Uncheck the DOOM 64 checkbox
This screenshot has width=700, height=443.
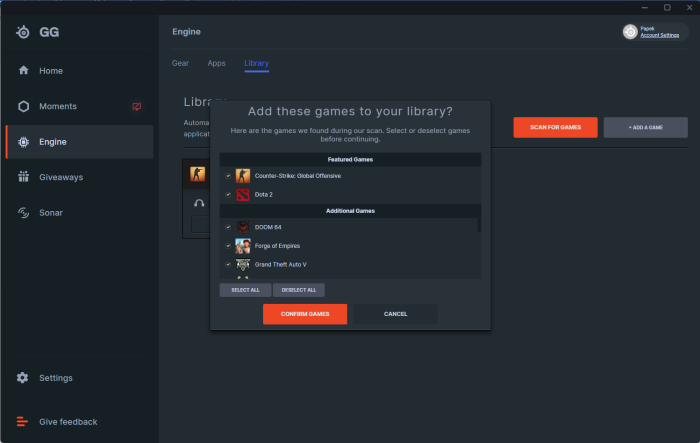pos(228,227)
